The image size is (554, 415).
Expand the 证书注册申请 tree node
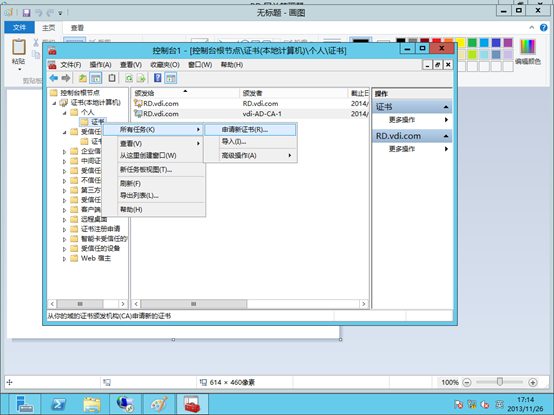pos(64,230)
